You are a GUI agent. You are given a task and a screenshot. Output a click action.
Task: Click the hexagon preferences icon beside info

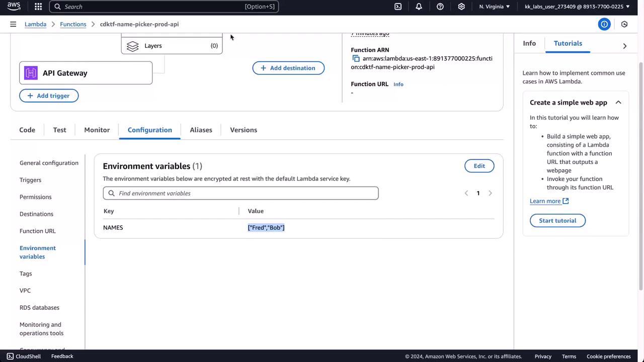pos(624,24)
